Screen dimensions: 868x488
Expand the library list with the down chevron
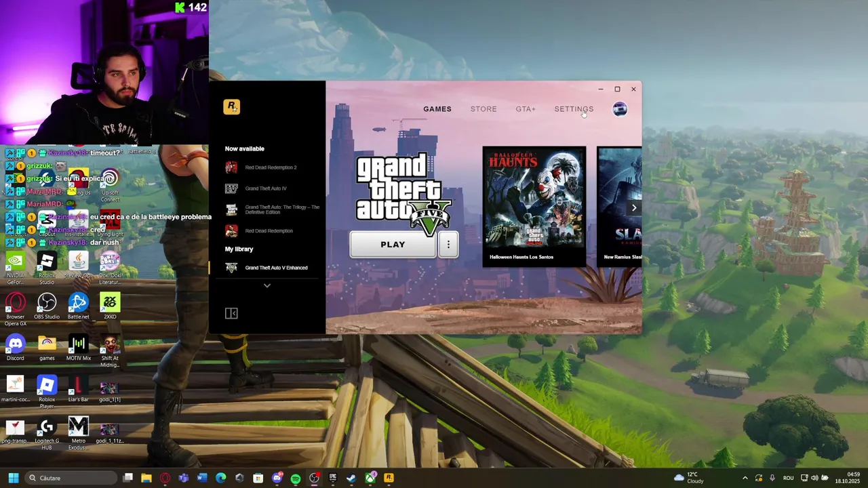pyautogui.click(x=267, y=286)
